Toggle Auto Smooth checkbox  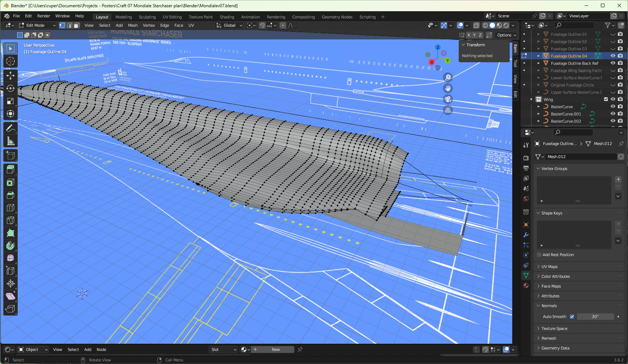(x=572, y=317)
